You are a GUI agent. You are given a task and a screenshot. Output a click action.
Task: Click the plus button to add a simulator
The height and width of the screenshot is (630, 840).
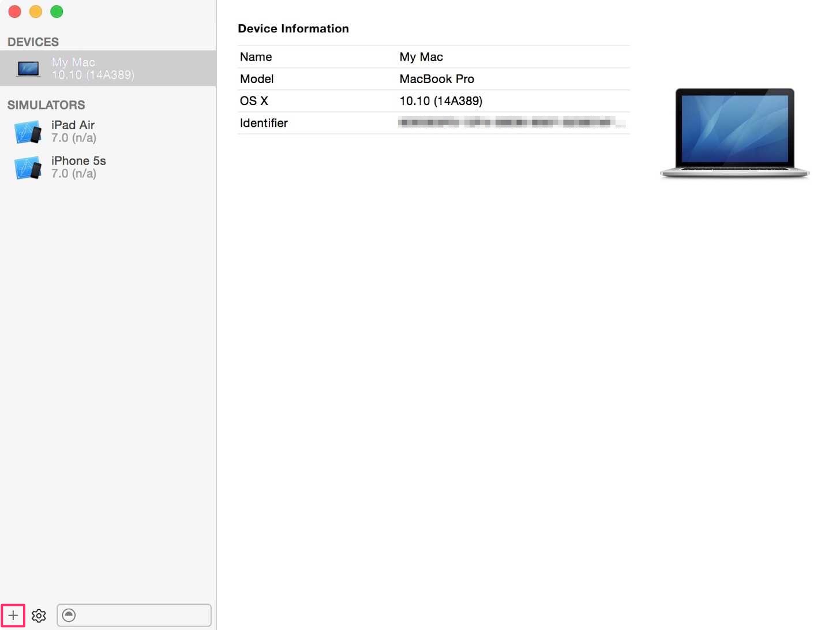(x=13, y=615)
